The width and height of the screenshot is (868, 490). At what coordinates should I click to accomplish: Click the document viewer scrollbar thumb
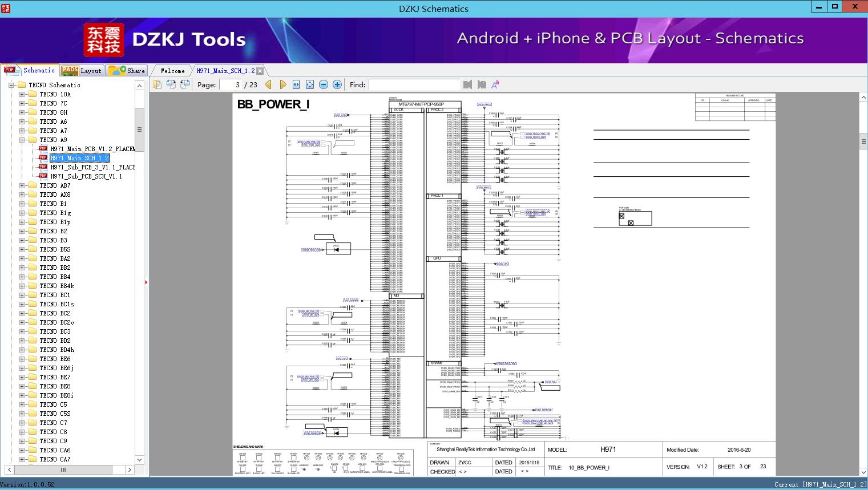pyautogui.click(x=863, y=141)
